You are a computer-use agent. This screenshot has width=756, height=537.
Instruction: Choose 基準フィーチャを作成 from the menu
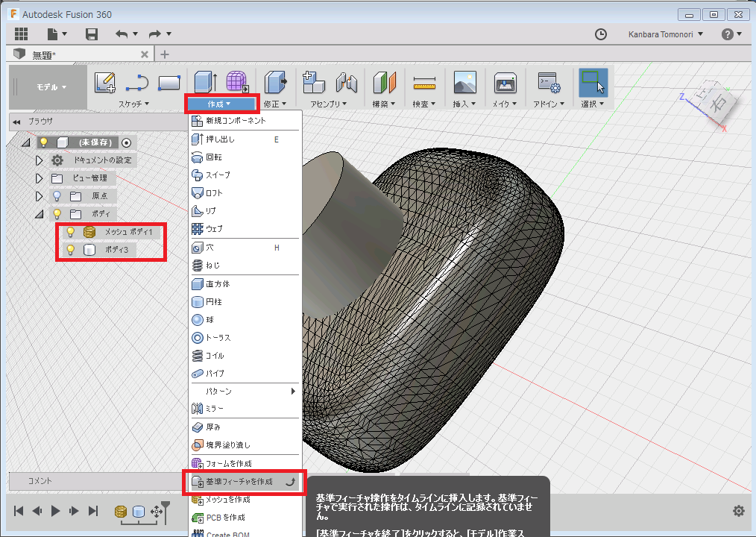coord(239,482)
